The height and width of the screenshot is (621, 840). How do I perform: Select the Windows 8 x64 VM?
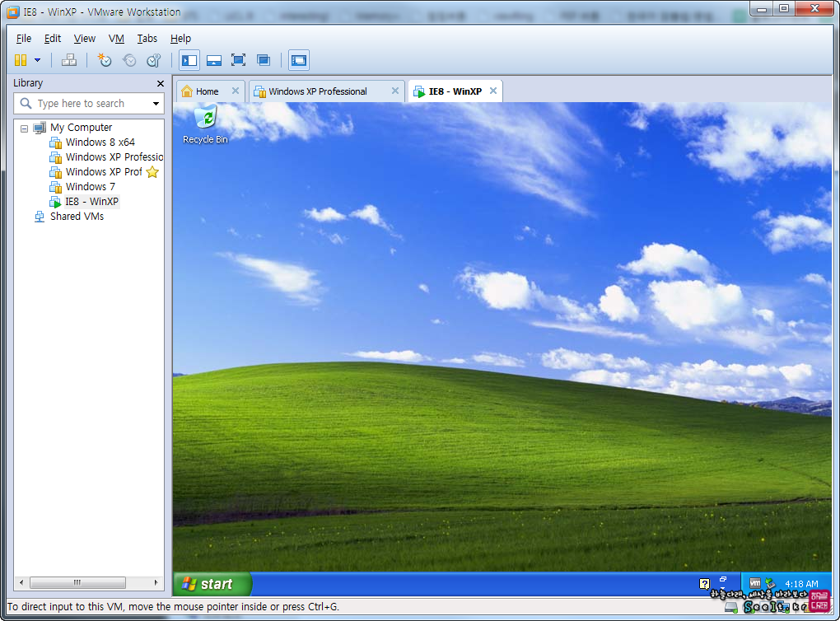[x=100, y=142]
